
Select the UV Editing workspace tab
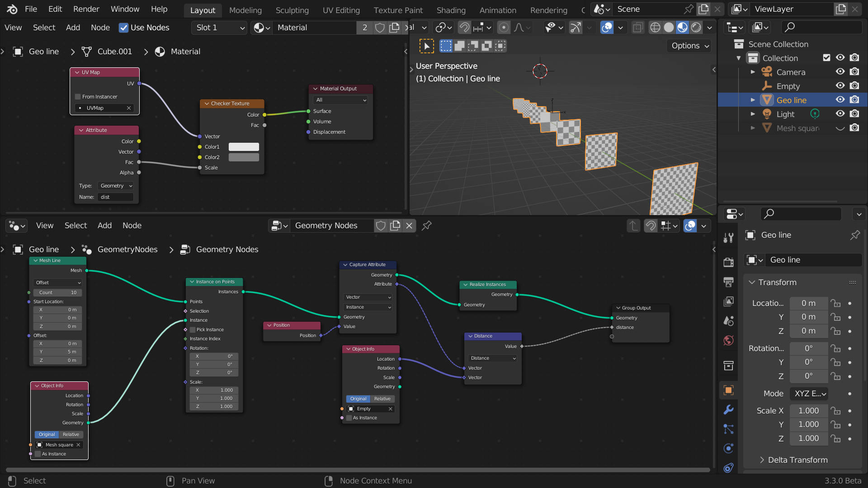340,9
